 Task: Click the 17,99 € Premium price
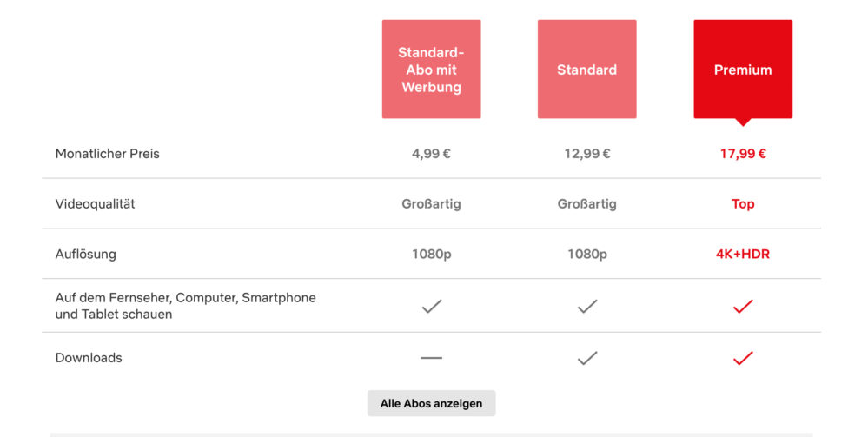[x=743, y=154]
